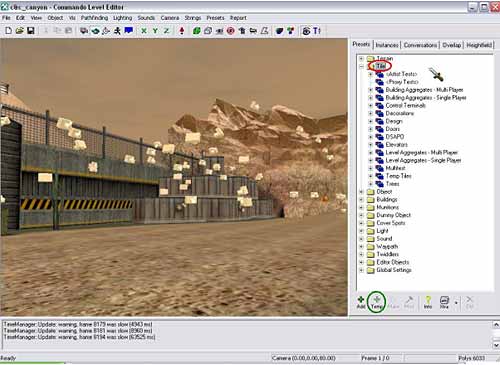
Task: Toggle the X axis restriction button
Action: point(144,31)
